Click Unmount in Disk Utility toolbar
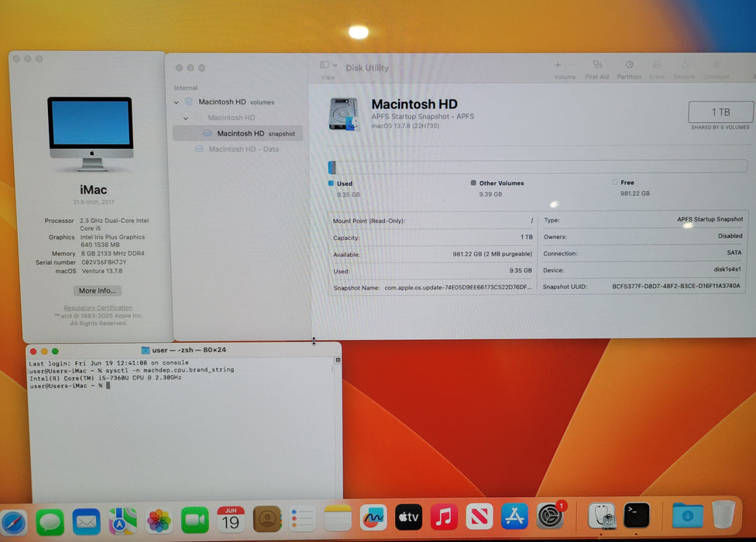 pos(716,70)
